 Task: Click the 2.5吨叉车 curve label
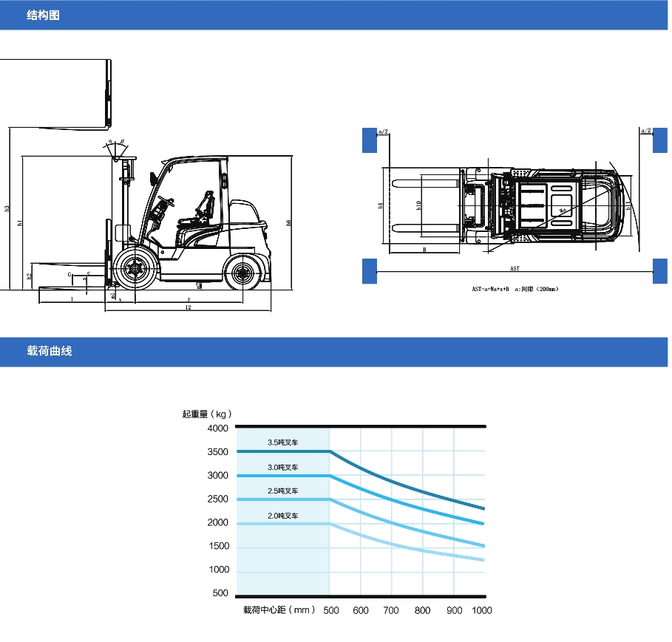click(283, 491)
